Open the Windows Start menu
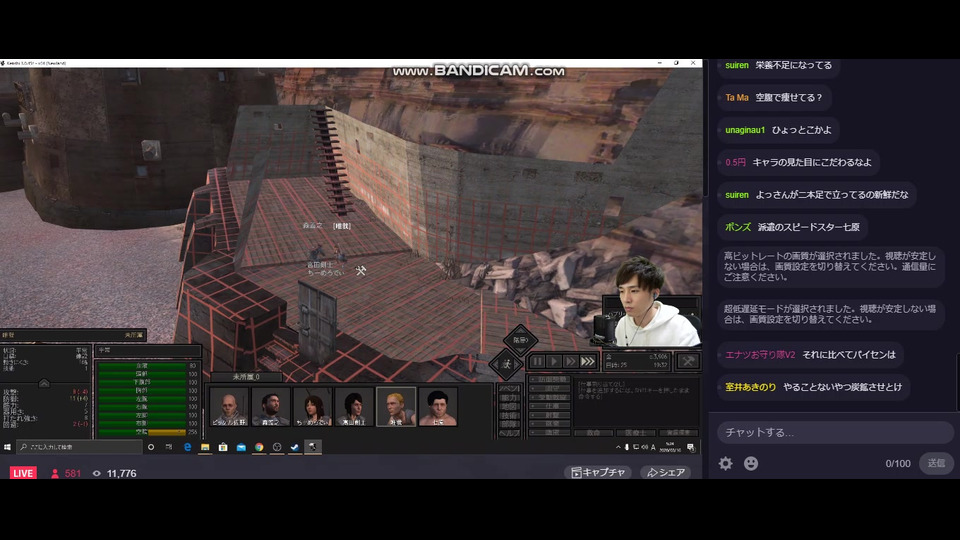960x540 pixels. [7, 447]
